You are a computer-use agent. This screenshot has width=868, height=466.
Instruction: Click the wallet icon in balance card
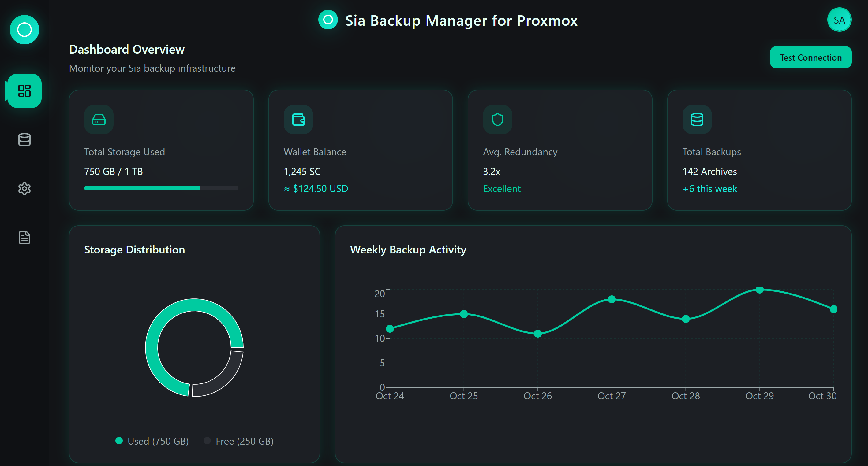click(x=298, y=120)
